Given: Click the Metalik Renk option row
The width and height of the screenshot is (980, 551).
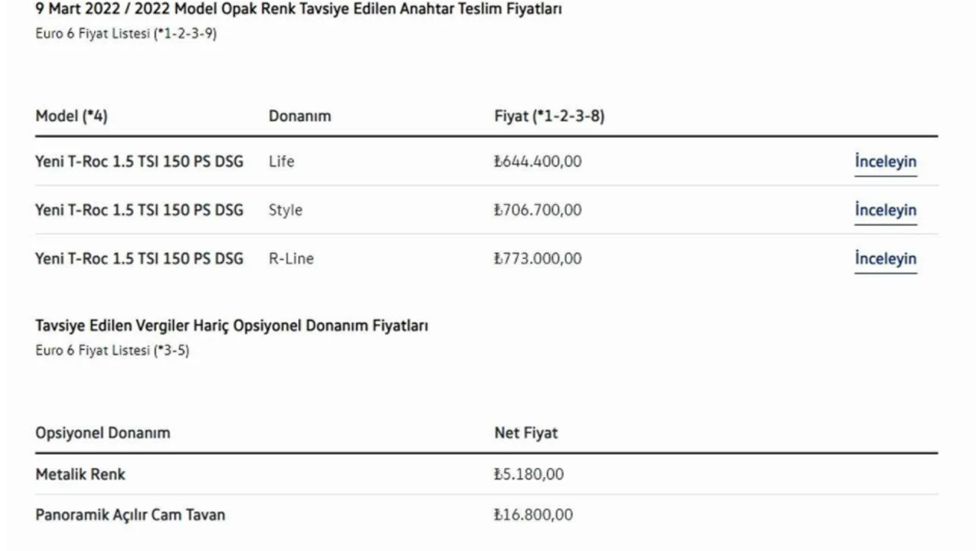Looking at the screenshot, I should coord(81,474).
